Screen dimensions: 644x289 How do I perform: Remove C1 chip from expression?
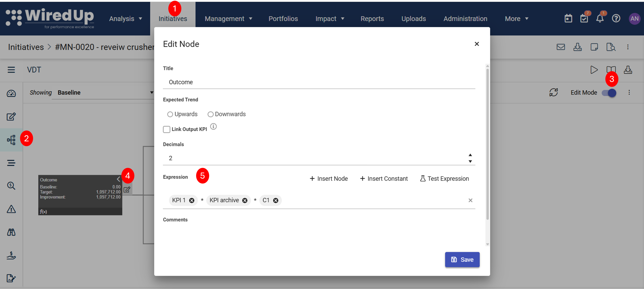(275, 200)
